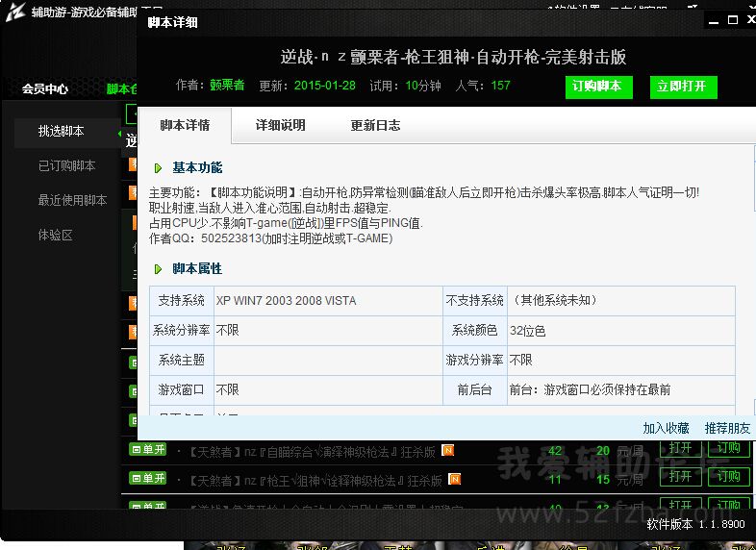The height and width of the screenshot is (550, 756).
Task: Click the green 订购脚本 button
Action: [599, 87]
